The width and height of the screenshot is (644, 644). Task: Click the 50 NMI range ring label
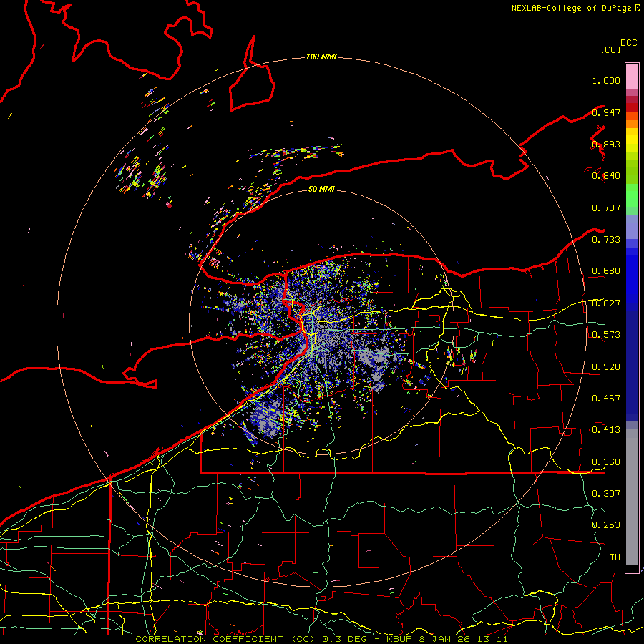click(x=321, y=189)
